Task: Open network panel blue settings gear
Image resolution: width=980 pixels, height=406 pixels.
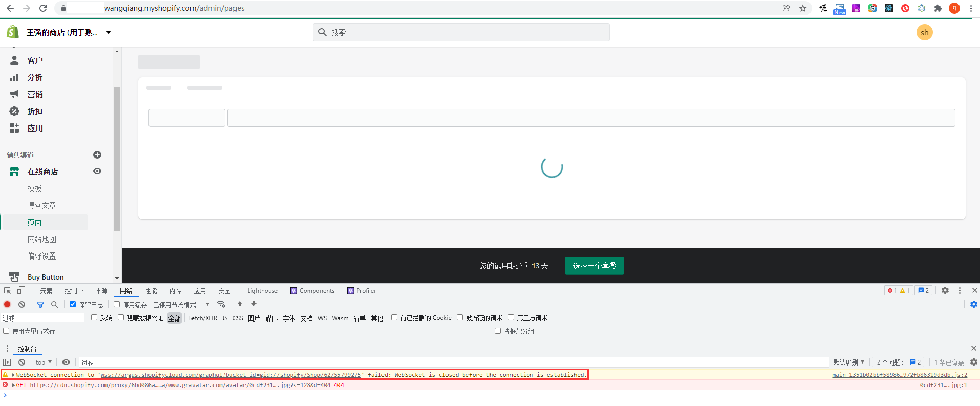Action: pos(974,304)
